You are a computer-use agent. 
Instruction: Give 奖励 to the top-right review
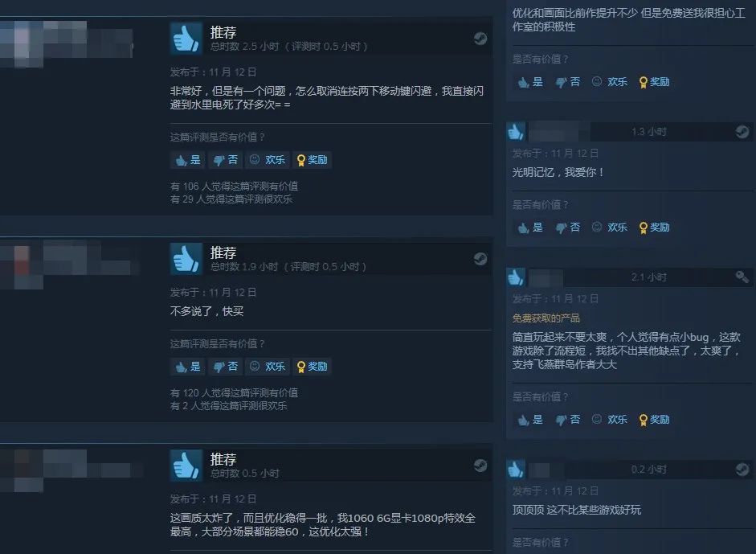tap(654, 81)
